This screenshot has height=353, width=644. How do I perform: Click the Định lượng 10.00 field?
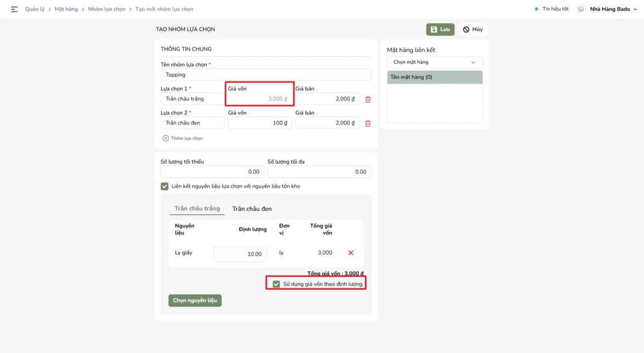tap(240, 254)
